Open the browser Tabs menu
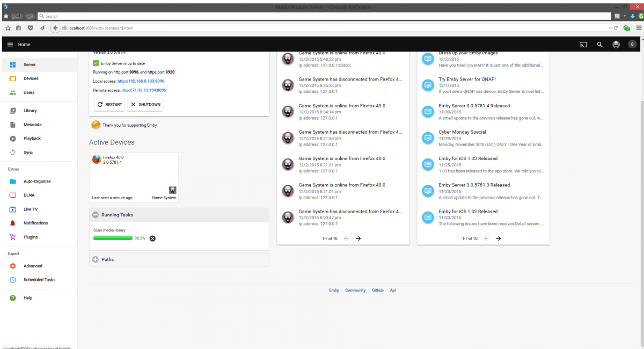 pyautogui.click(x=30, y=16)
